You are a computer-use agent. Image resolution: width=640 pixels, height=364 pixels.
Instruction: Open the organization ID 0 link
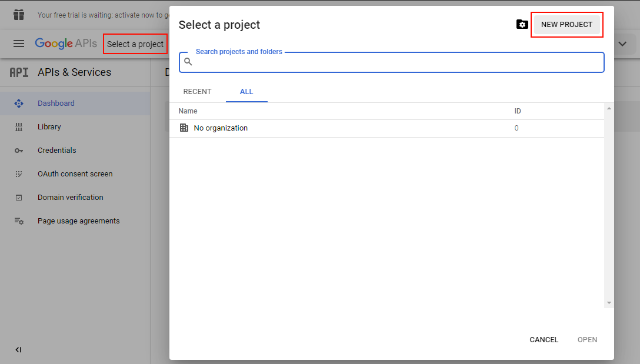click(516, 128)
